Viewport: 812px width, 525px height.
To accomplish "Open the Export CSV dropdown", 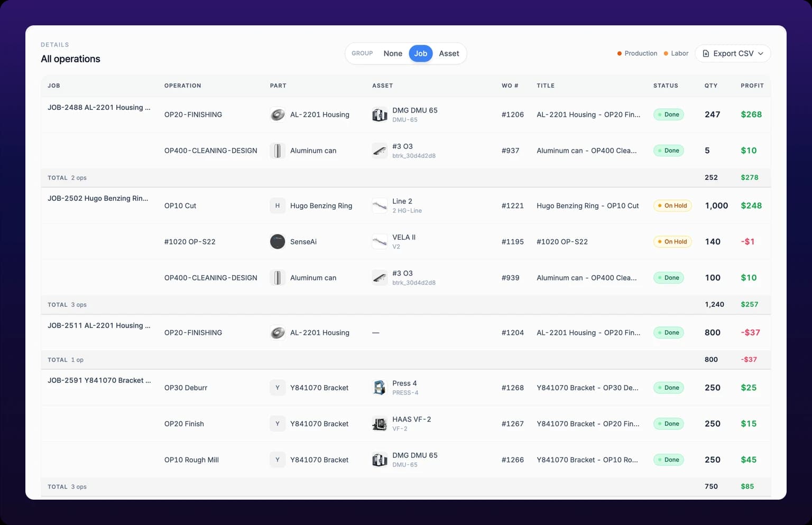I will [x=733, y=53].
